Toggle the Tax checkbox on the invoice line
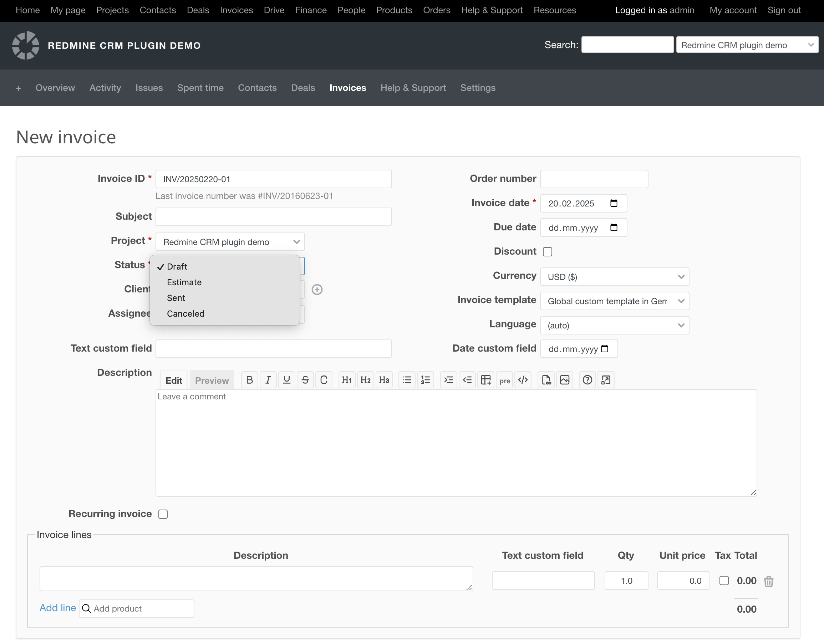824x644 pixels. tap(724, 581)
